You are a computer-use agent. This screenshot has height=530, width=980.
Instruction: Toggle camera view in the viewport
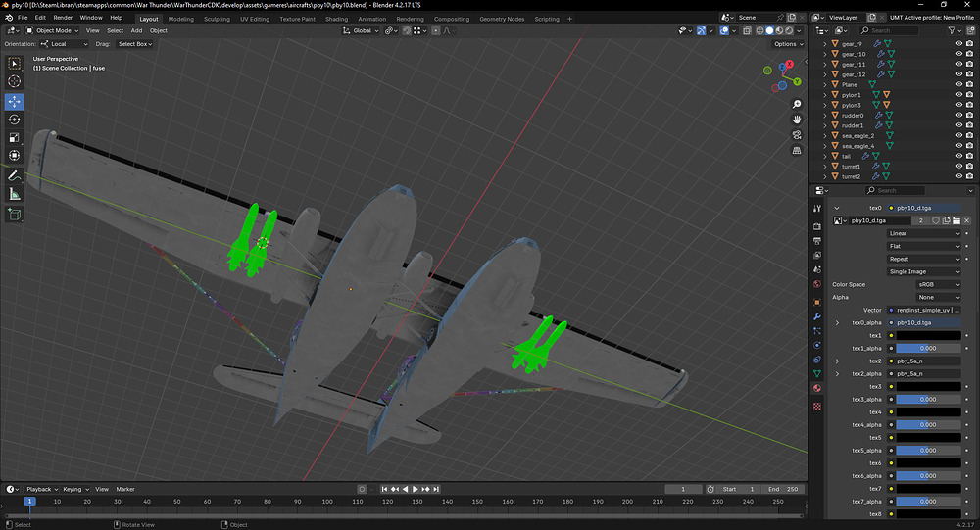(796, 135)
